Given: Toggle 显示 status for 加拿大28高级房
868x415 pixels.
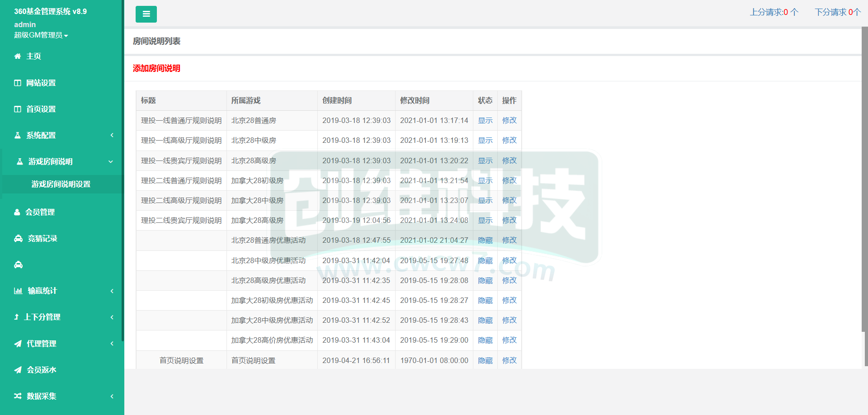Looking at the screenshot, I should (485, 220).
